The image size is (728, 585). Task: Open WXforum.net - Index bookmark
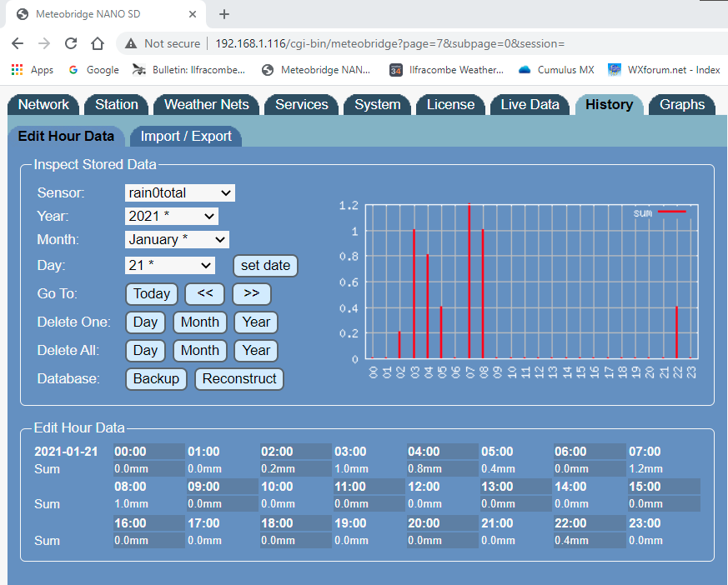point(664,70)
